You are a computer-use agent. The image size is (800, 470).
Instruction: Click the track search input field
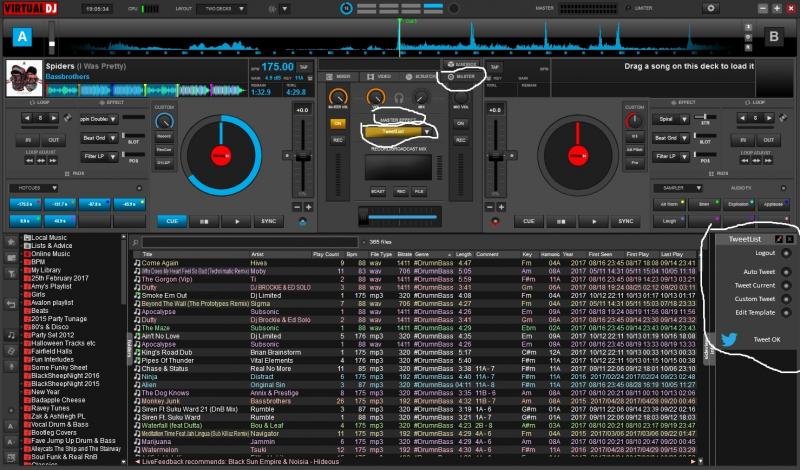tap(250, 242)
